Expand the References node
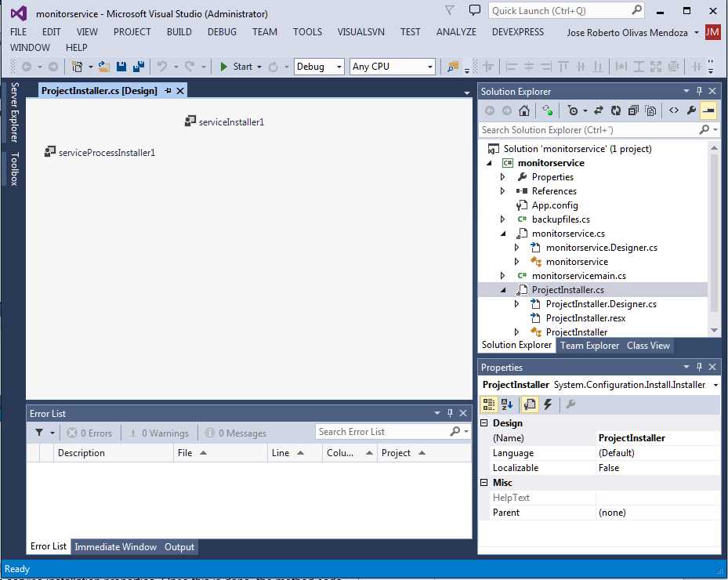Screen dimensions: 728x580 tap(502, 191)
